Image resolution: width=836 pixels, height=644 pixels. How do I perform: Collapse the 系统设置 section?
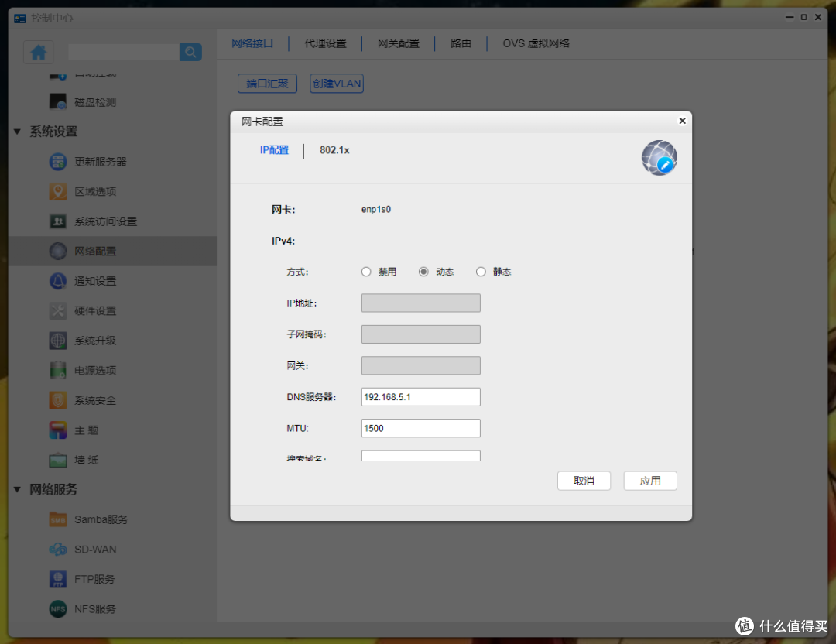[x=17, y=132]
